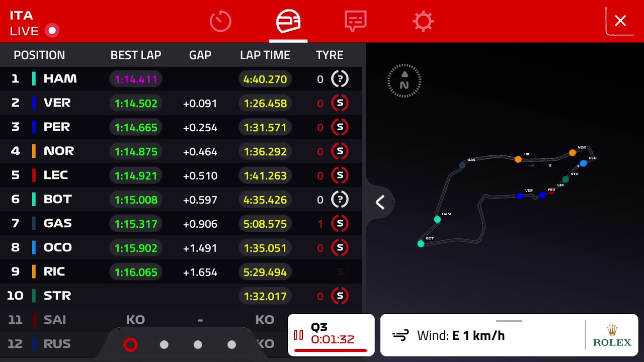Click the GAS marker on track map
Image resolution: width=644 pixels, height=362 pixels.
click(x=462, y=165)
